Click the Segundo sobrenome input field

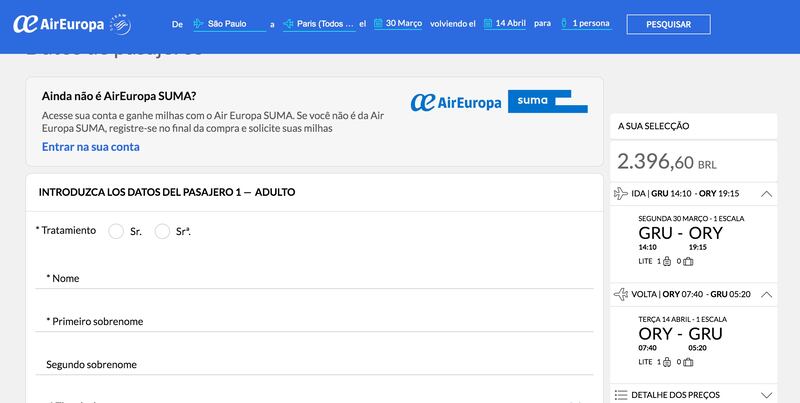[314, 363]
